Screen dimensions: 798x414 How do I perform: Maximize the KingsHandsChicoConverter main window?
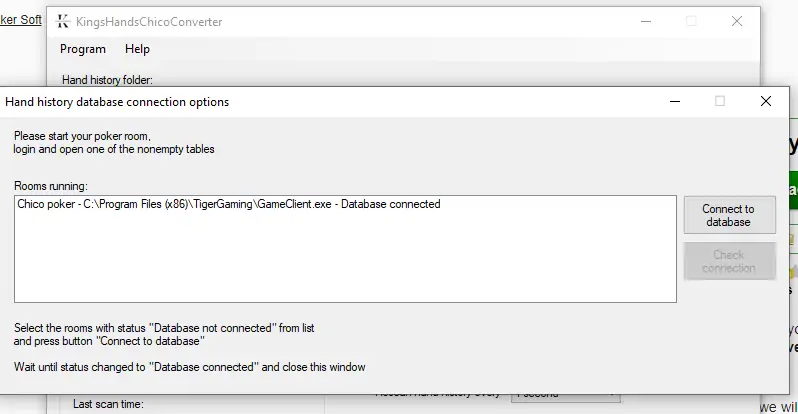click(x=691, y=21)
